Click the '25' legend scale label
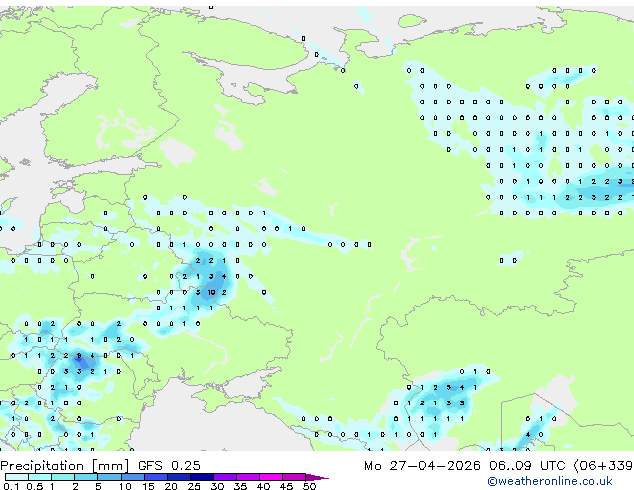This screenshot has width=634, height=490. (x=194, y=486)
